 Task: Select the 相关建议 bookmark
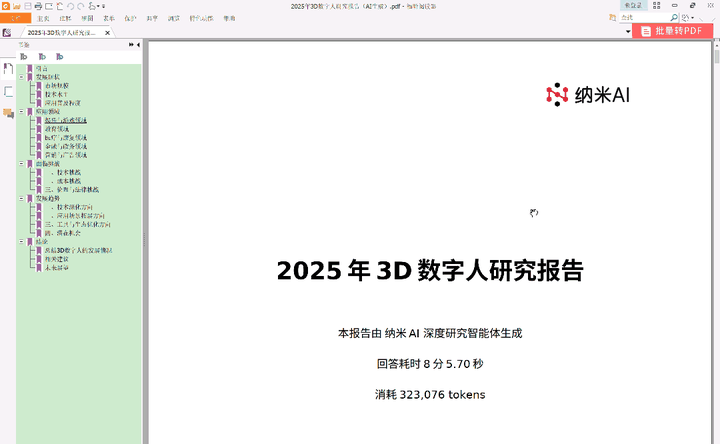pos(56,259)
